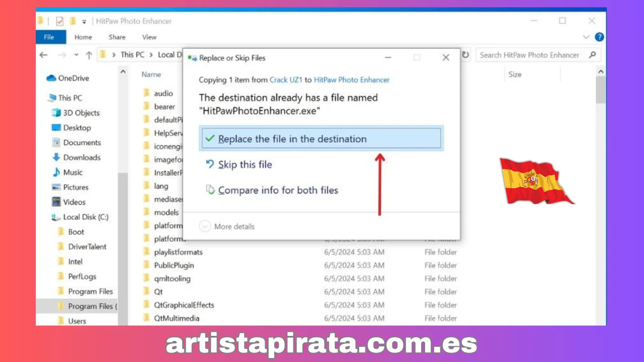Viewport: 644px width, 362px height.
Task: Expand the ribbon chevron arrow
Action: (x=586, y=37)
